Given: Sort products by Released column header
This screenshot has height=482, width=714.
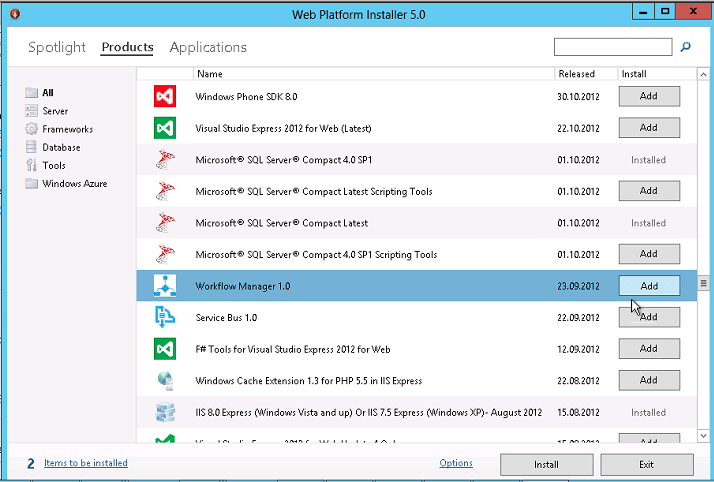Looking at the screenshot, I should 576,74.
